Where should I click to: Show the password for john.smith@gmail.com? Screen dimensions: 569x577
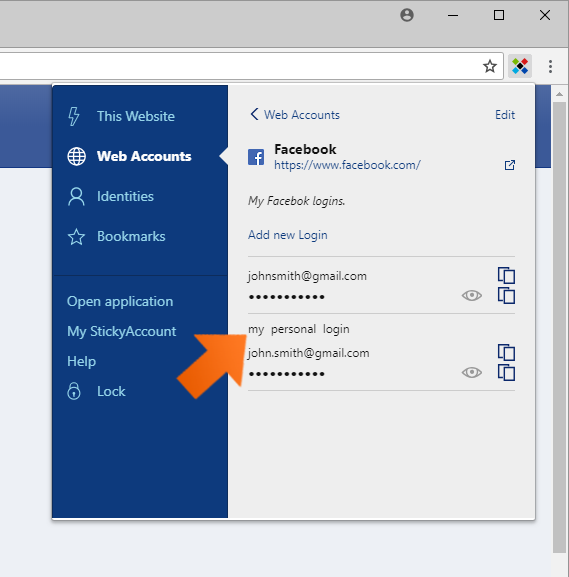471,372
